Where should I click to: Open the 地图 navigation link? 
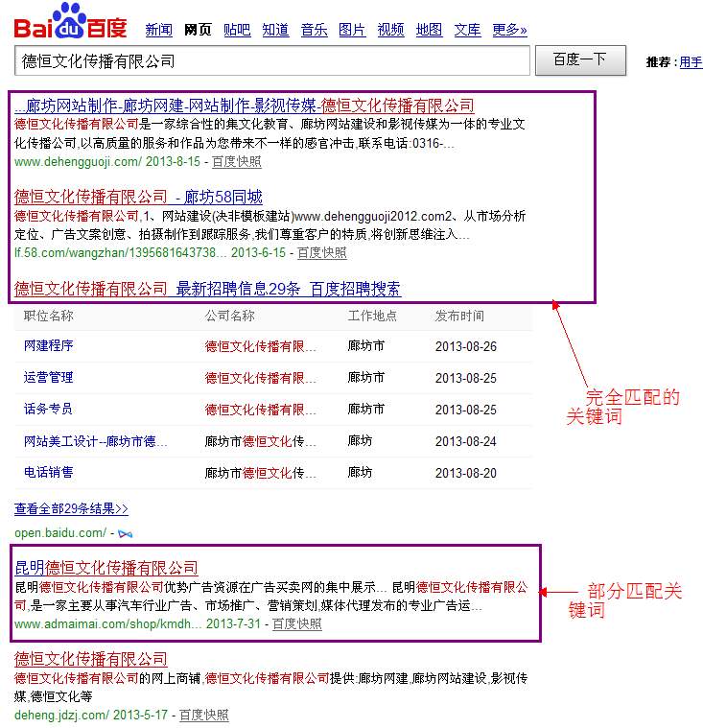[429, 30]
